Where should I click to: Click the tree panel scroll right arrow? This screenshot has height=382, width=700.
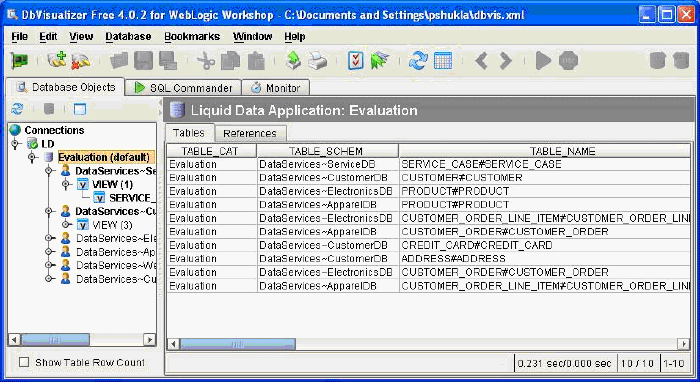150,340
